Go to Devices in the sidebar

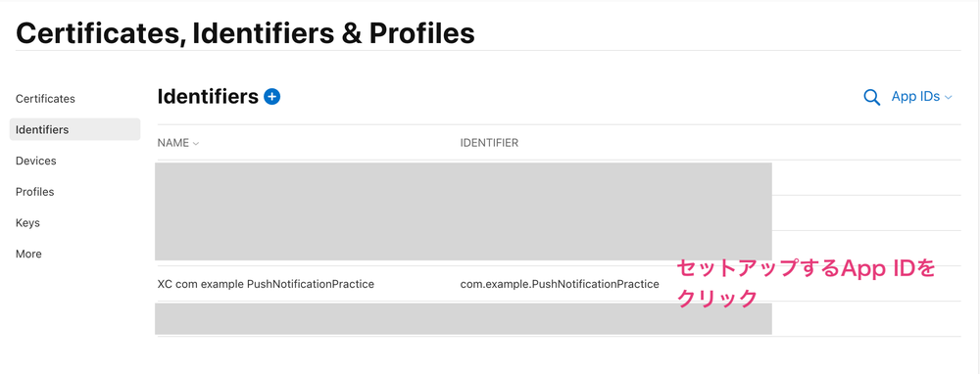[35, 161]
